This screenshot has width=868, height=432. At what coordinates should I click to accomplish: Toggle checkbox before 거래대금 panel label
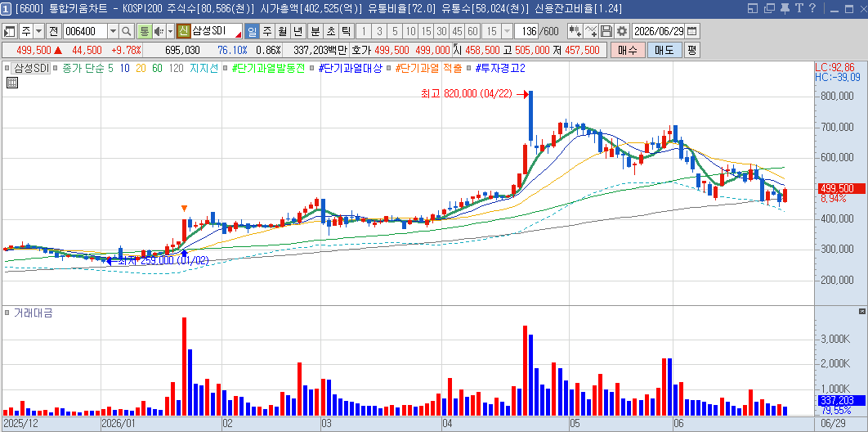[7, 313]
